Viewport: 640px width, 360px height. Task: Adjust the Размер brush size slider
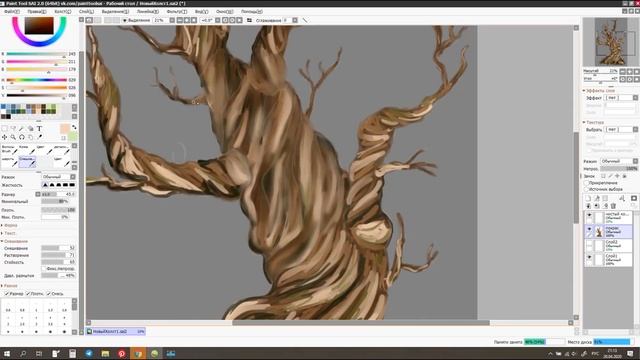(x=58, y=194)
